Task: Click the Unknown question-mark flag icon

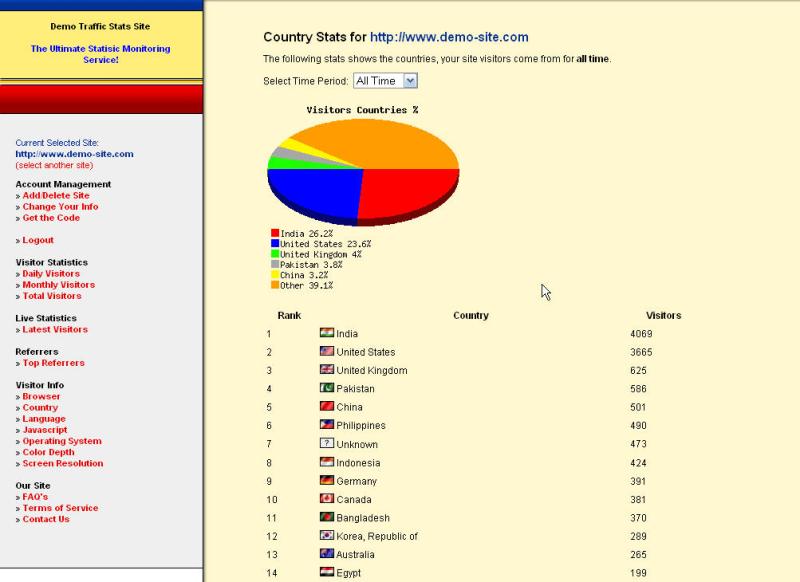Action: coord(327,443)
